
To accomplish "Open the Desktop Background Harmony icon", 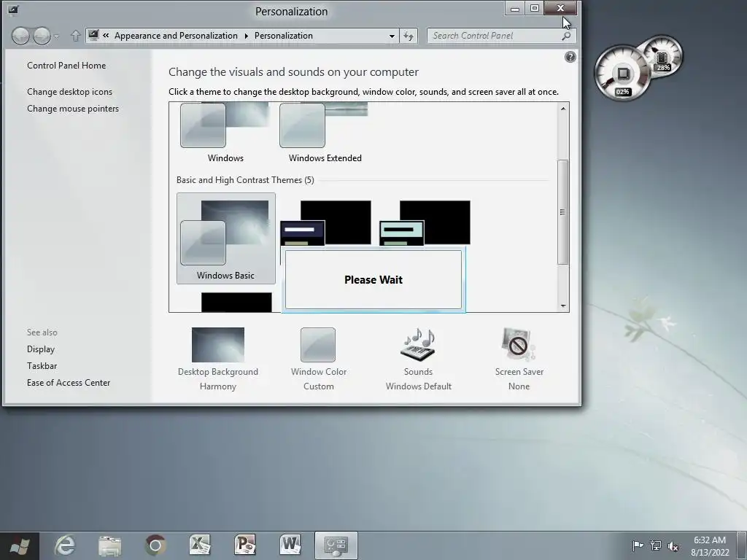I will (217, 345).
